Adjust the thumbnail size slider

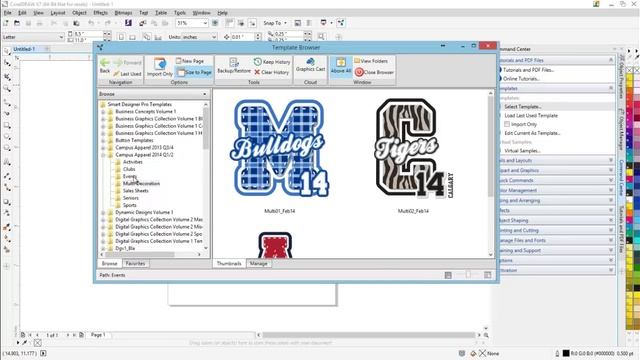pos(468,275)
